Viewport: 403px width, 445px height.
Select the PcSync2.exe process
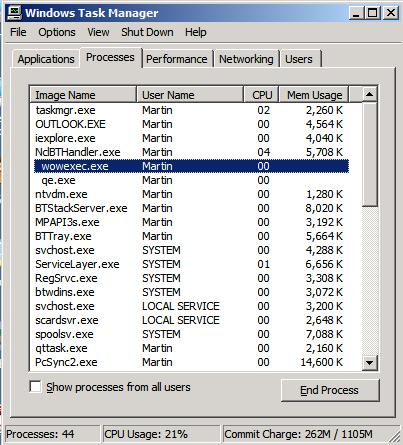coord(192,362)
